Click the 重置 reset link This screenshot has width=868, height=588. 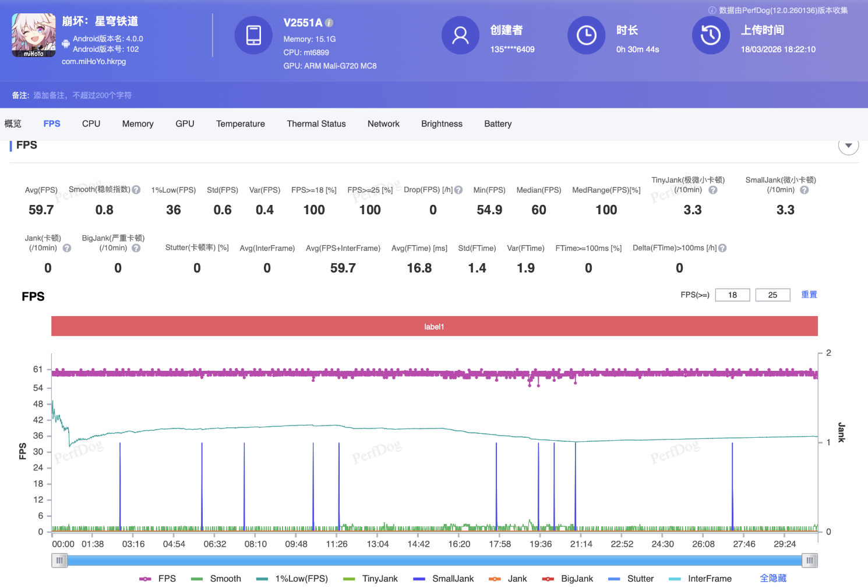809,295
